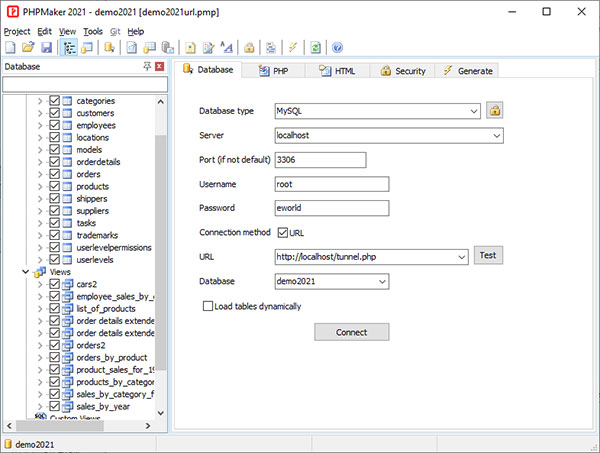Pin the Database side panel

click(x=146, y=67)
